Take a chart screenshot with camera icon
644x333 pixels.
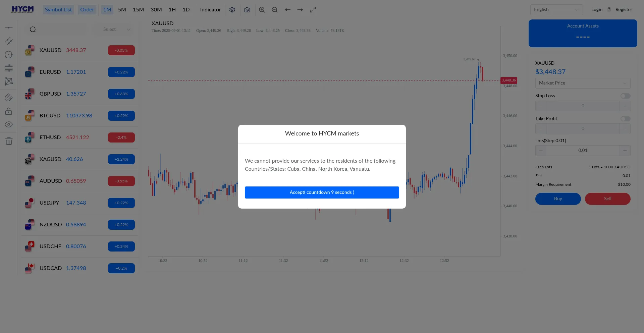(x=247, y=10)
